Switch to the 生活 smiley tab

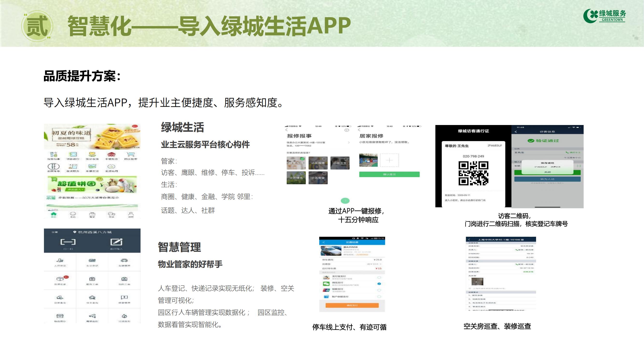click(73, 215)
